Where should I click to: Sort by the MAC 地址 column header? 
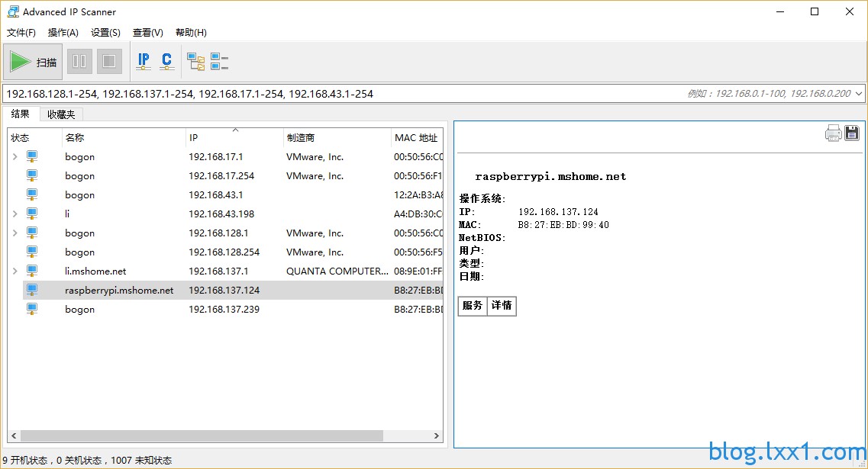416,138
